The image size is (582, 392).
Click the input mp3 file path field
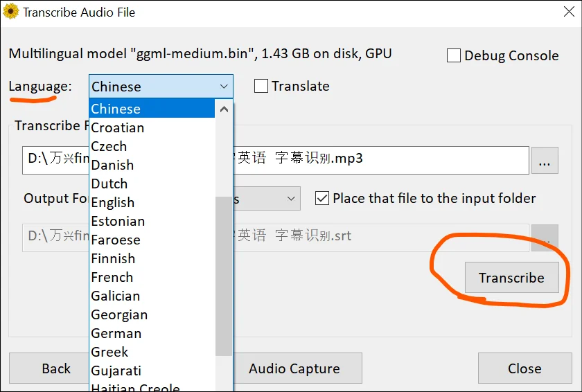[276, 160]
